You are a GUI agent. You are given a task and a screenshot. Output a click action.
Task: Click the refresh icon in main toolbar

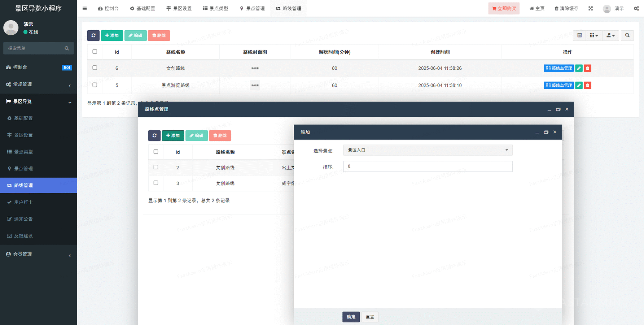[93, 35]
